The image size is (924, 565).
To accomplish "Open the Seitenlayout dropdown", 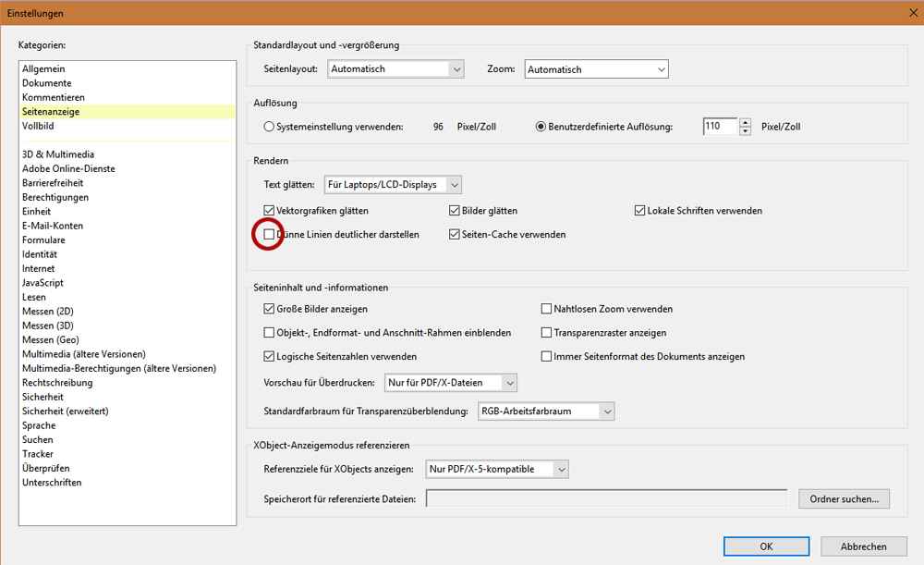I will pos(395,69).
